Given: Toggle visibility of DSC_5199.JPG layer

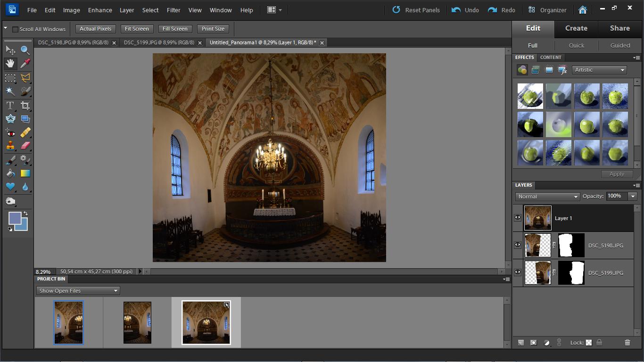Looking at the screenshot, I should [x=518, y=272].
